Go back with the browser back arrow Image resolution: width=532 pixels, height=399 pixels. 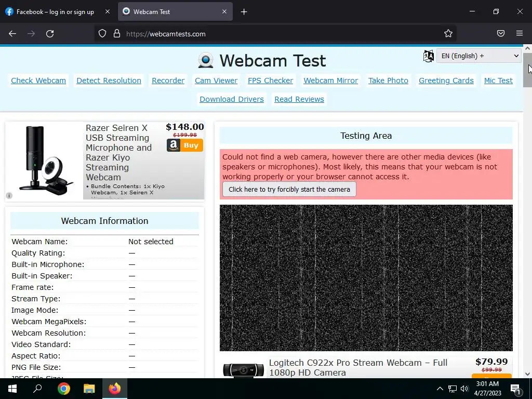pos(12,34)
